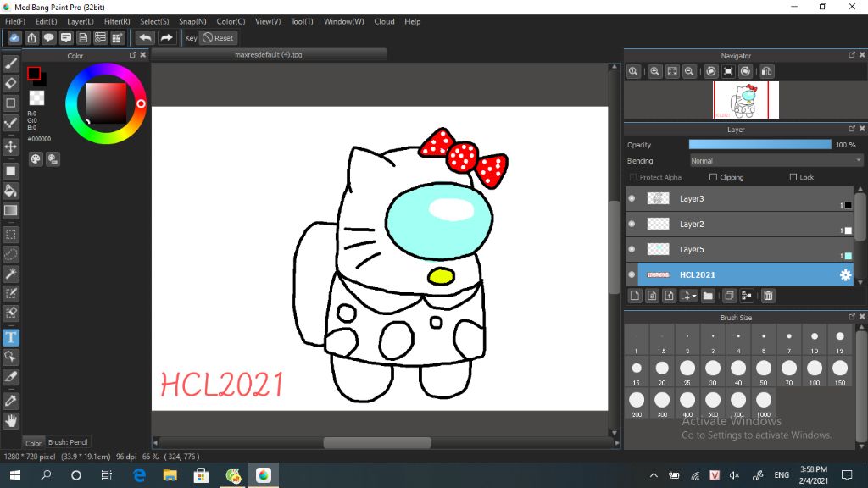This screenshot has width=868, height=488.
Task: Enable the layer Lock checkbox
Action: coord(793,177)
